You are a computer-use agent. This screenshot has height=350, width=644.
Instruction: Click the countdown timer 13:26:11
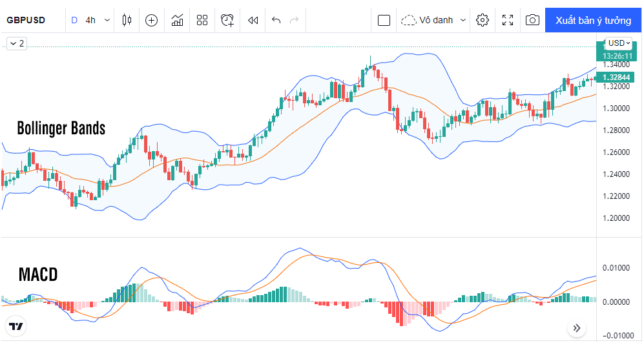(x=618, y=56)
